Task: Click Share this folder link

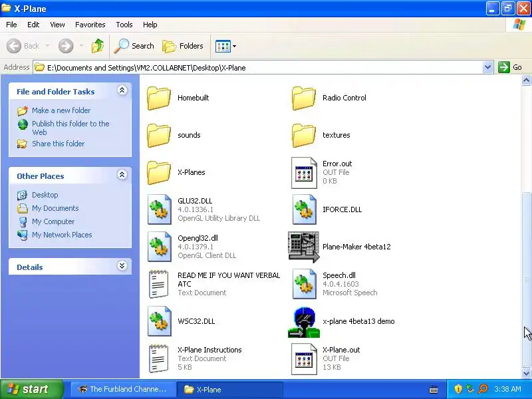Action: pyautogui.click(x=58, y=144)
